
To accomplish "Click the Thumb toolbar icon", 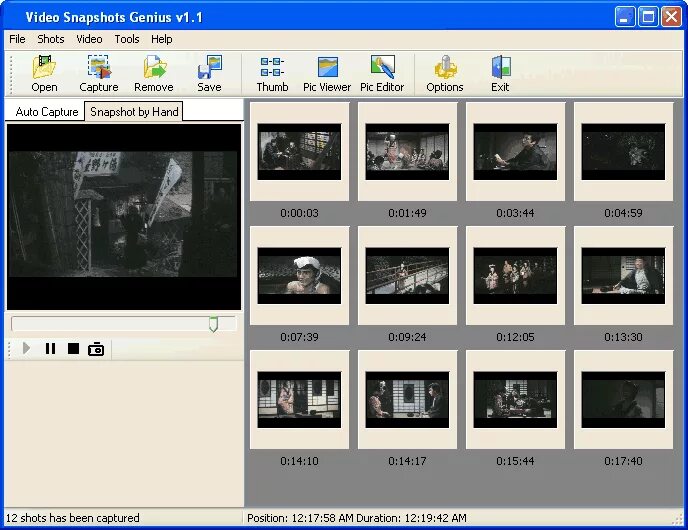I will click(272, 73).
